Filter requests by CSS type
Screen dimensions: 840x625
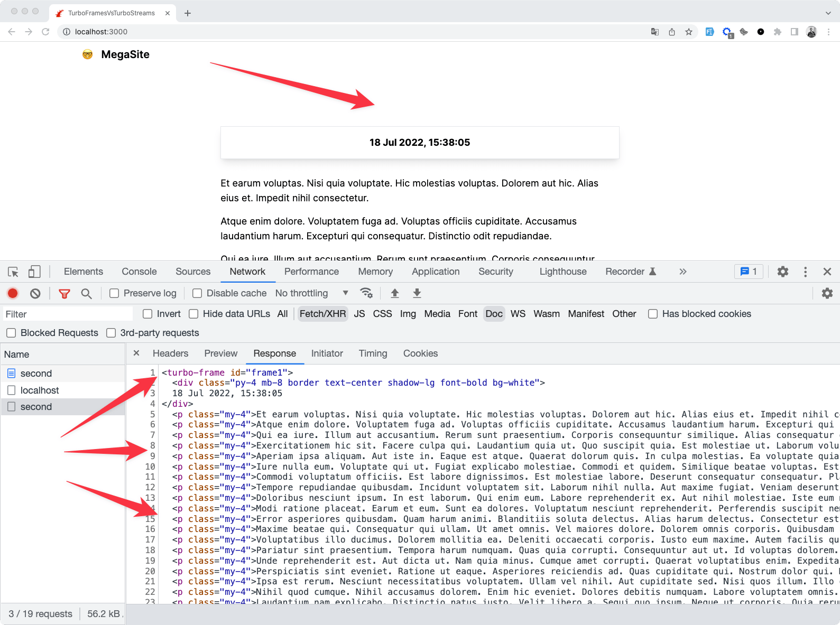click(x=382, y=314)
